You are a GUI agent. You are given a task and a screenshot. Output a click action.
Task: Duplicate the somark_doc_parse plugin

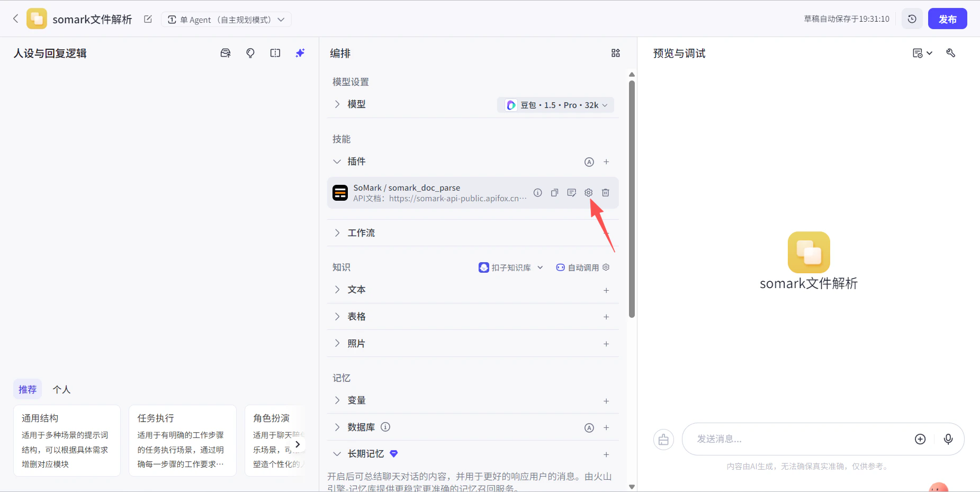tap(554, 192)
